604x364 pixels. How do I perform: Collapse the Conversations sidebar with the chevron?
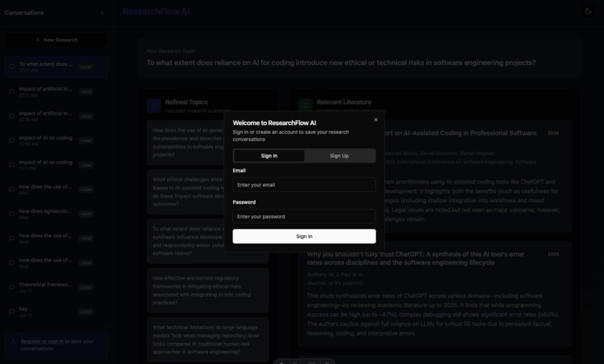pyautogui.click(x=102, y=13)
